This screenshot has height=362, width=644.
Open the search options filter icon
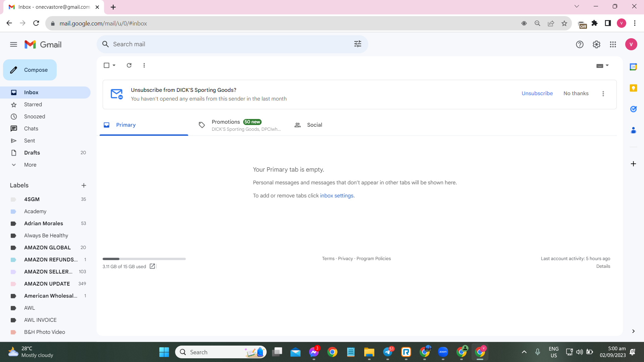pyautogui.click(x=358, y=44)
